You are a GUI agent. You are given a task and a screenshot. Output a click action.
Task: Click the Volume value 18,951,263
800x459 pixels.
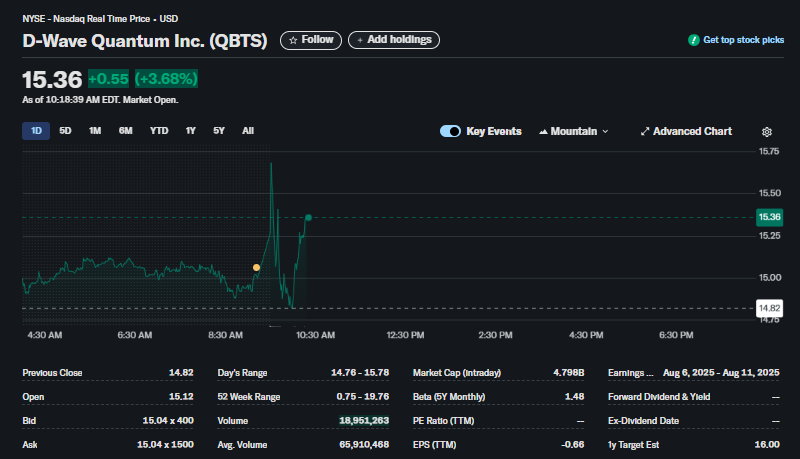[364, 421]
